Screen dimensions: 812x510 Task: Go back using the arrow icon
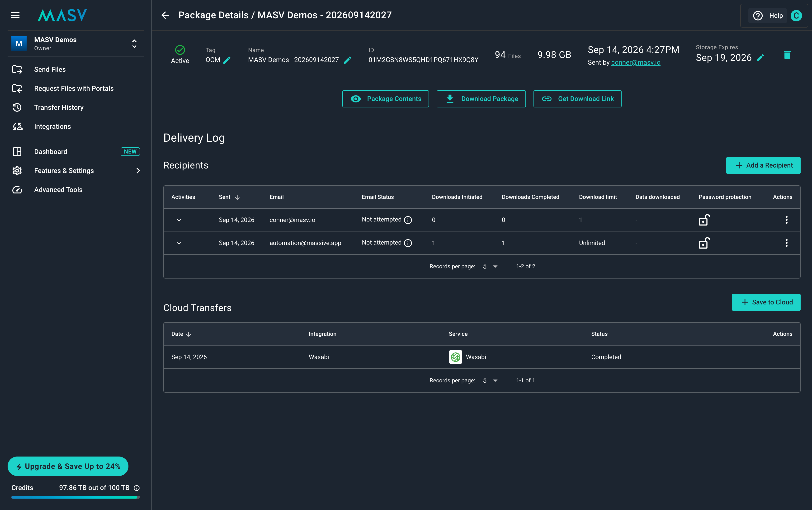coord(165,15)
